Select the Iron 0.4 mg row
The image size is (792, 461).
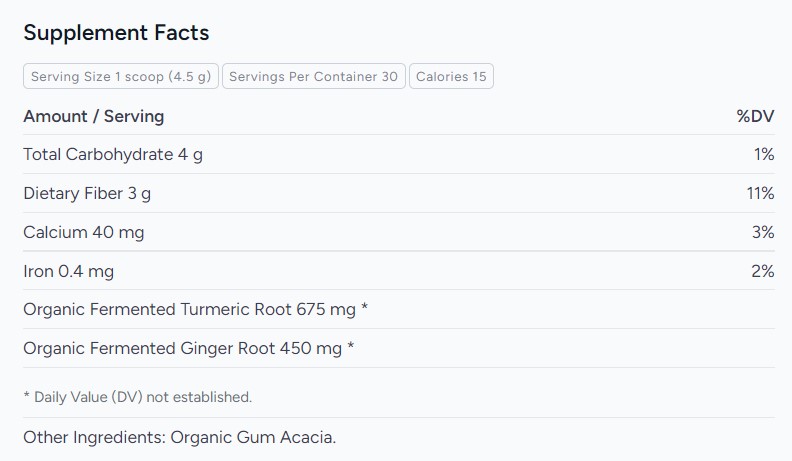[x=399, y=271]
